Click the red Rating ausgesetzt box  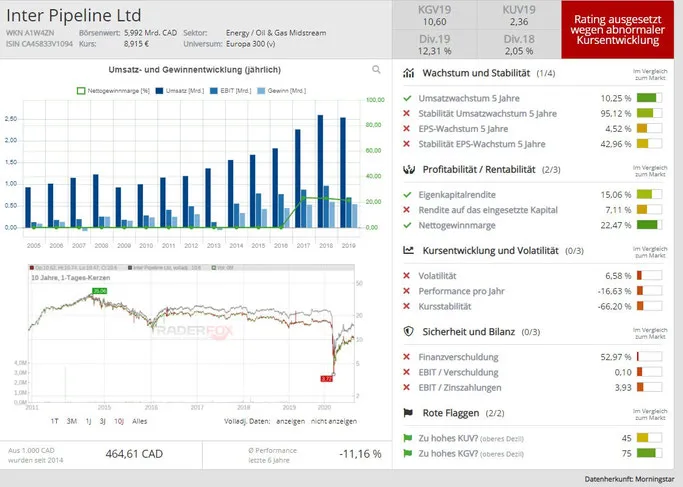coord(617,30)
